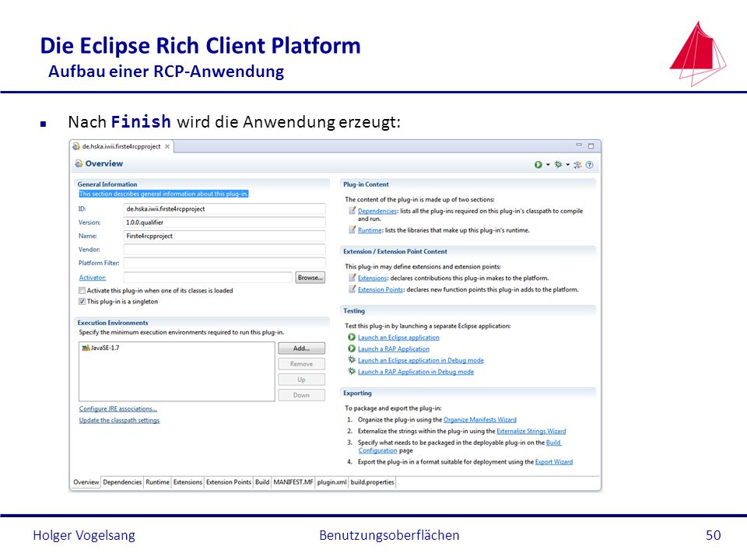This screenshot has height=560, width=747.
Task: Open the Export Wizard link
Action: tap(553, 462)
